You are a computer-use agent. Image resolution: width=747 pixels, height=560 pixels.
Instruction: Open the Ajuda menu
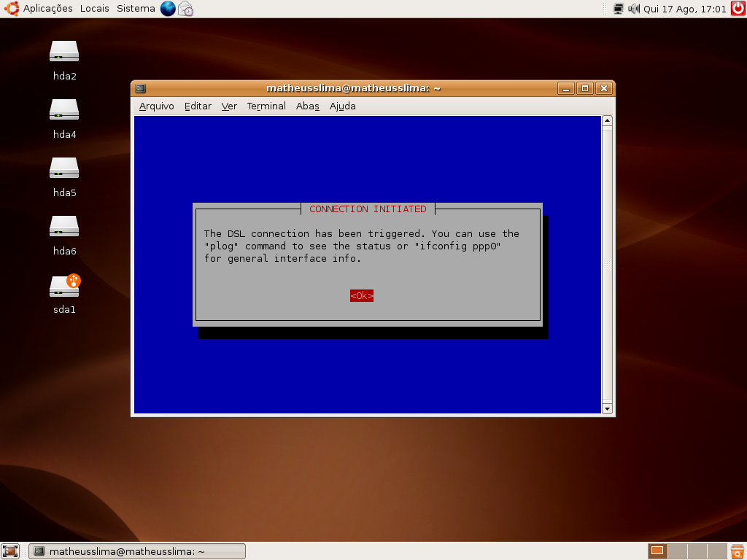343,106
